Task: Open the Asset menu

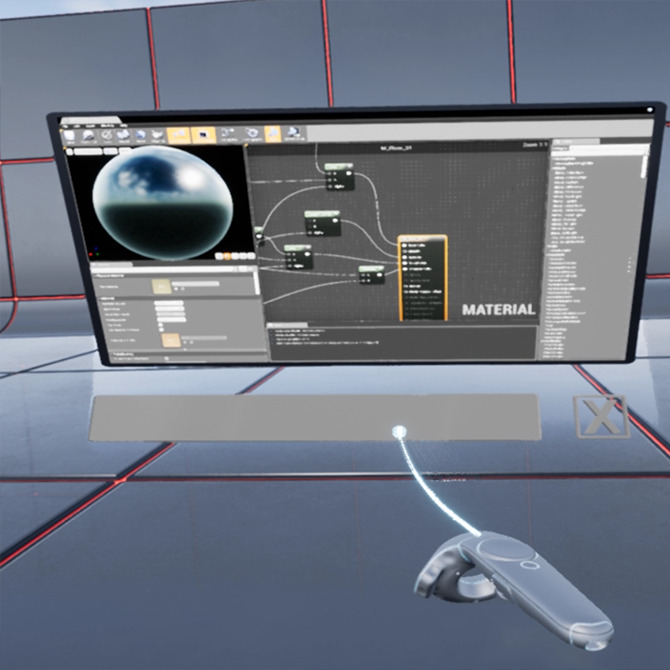Action: (x=90, y=126)
